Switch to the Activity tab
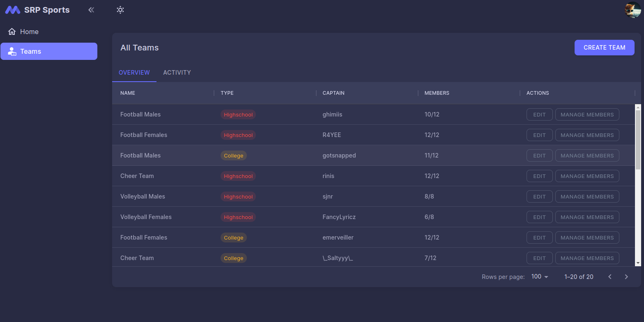Viewport: 644px width, 322px height. 177,73
